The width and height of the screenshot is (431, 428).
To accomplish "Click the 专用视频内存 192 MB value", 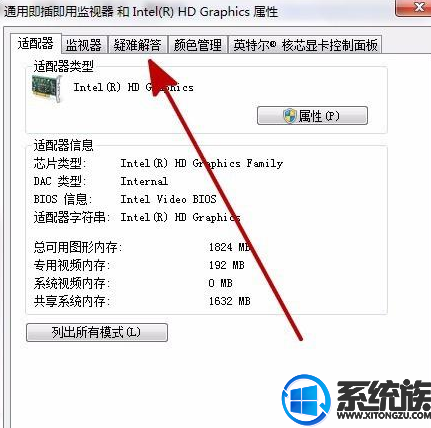I will 227,265.
